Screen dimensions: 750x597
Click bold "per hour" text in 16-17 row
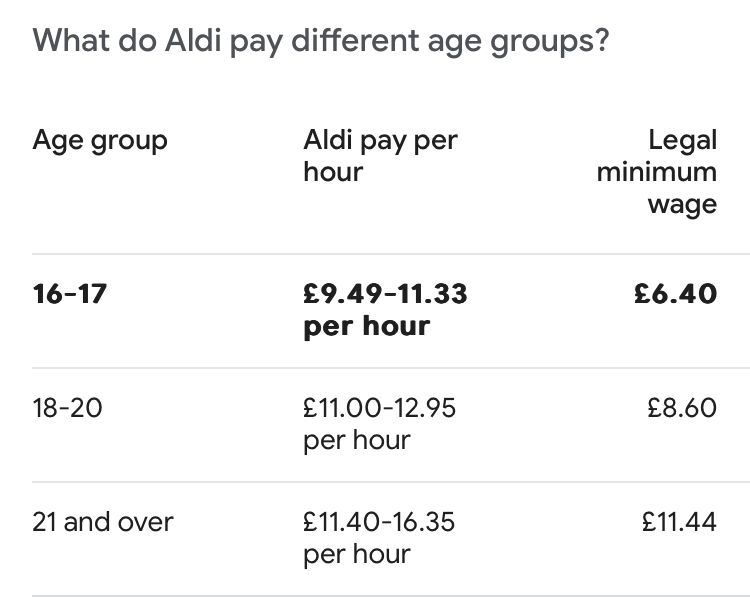[x=366, y=327]
